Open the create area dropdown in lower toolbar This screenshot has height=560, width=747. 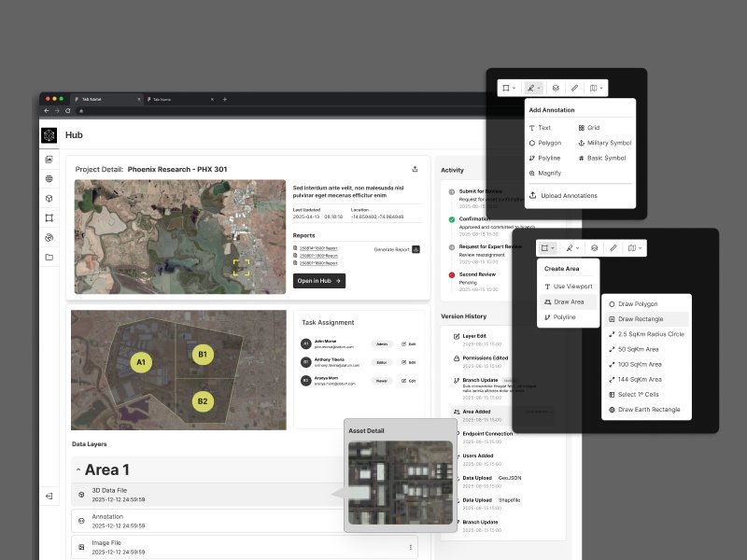click(x=548, y=248)
